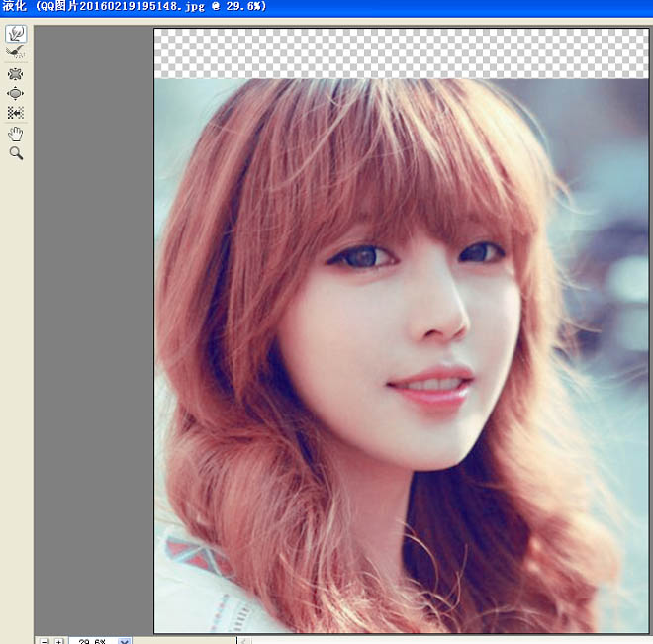Open the zoom percentage dropdown arrow
The width and height of the screenshot is (653, 644).
coord(125,640)
